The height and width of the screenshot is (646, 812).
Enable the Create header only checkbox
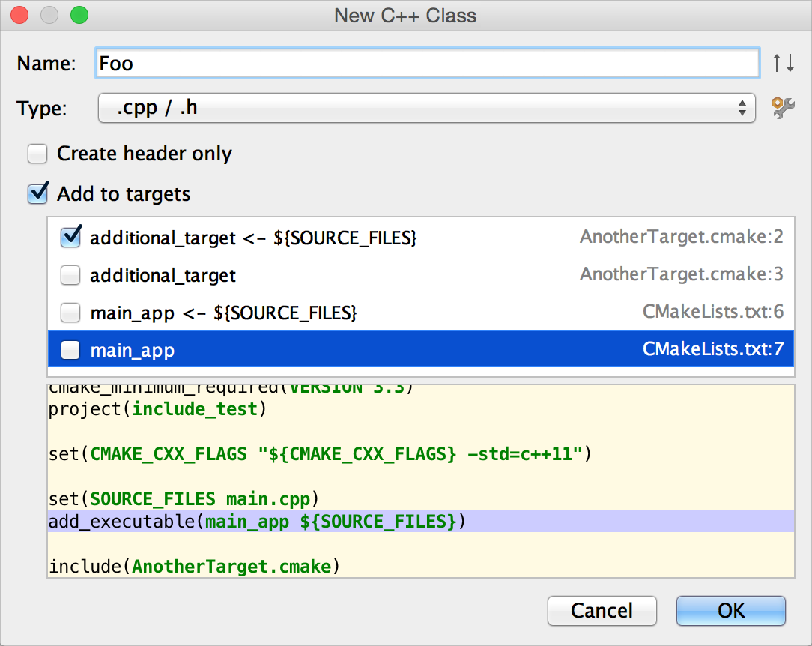(37, 154)
